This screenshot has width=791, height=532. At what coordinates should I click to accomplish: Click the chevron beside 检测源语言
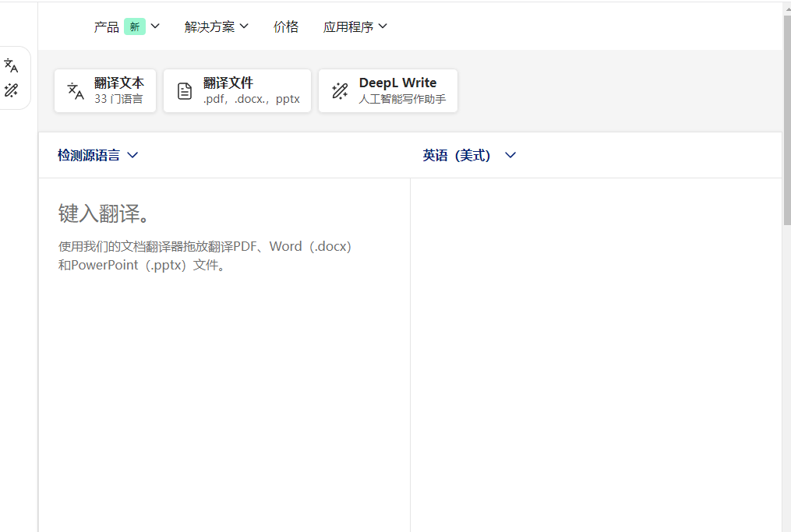132,155
